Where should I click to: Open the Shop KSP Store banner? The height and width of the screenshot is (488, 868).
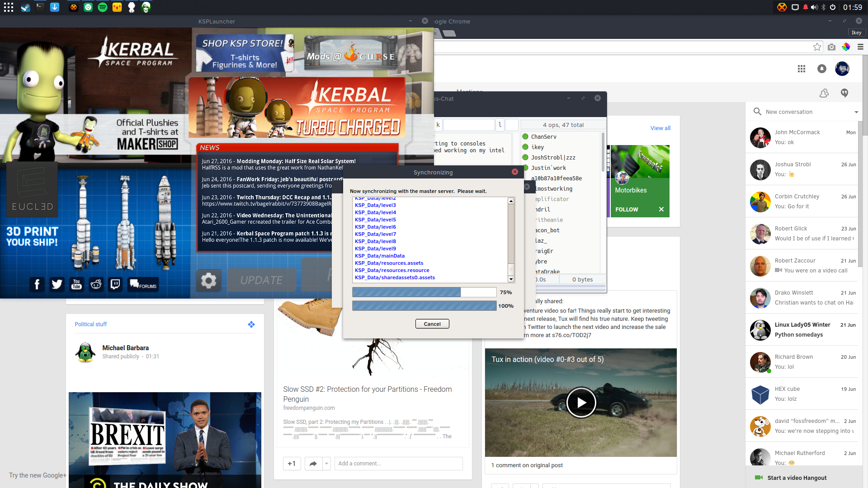click(245, 53)
